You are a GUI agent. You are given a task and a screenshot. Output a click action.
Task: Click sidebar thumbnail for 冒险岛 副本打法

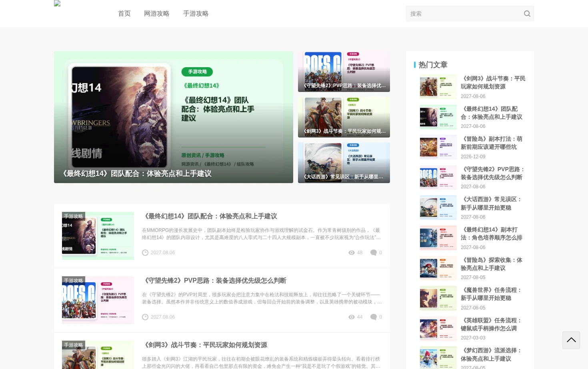click(438, 147)
